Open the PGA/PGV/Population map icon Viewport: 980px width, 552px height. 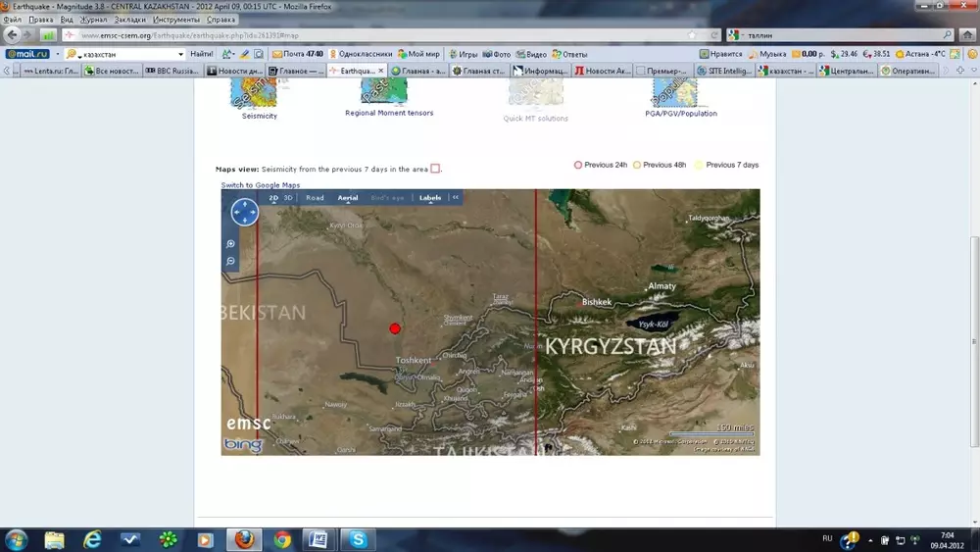(676, 94)
